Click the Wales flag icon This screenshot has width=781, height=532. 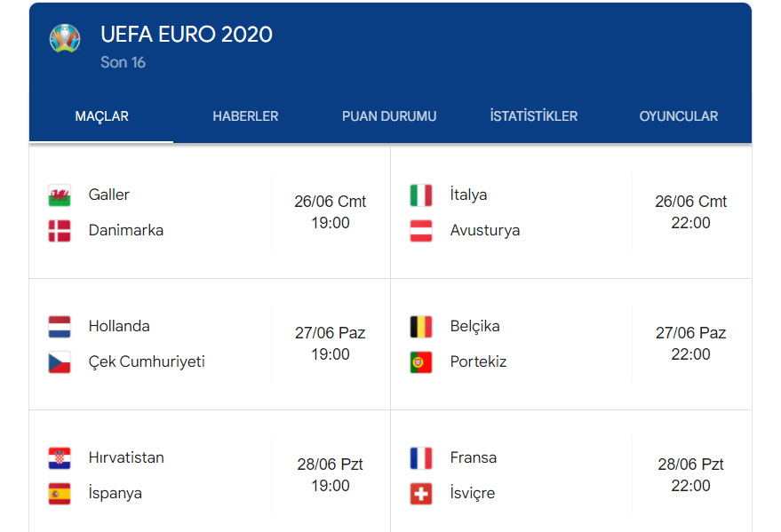(x=60, y=195)
